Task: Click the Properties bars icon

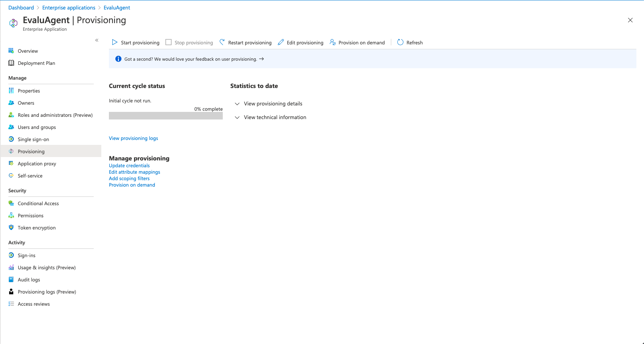Action: [11, 91]
